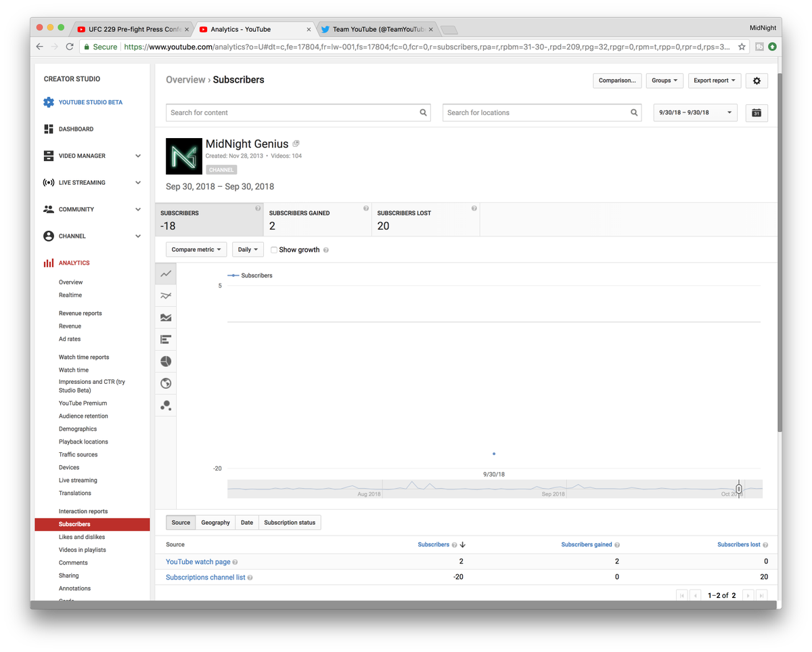This screenshot has height=652, width=812.
Task: Click the Subscribers metric help icon
Action: tap(258, 209)
